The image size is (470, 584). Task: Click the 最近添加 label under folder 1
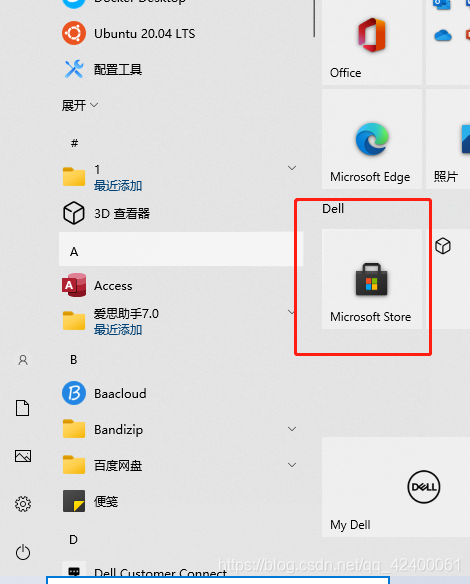click(118, 185)
